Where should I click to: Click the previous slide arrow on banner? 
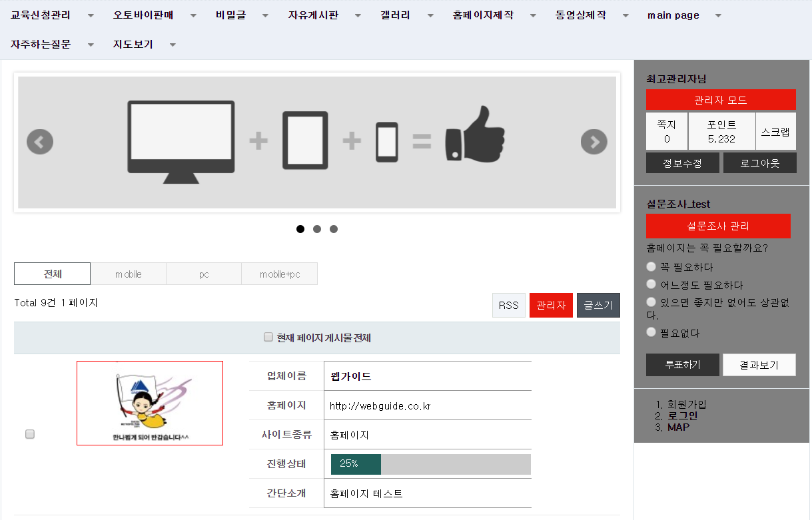click(40, 142)
